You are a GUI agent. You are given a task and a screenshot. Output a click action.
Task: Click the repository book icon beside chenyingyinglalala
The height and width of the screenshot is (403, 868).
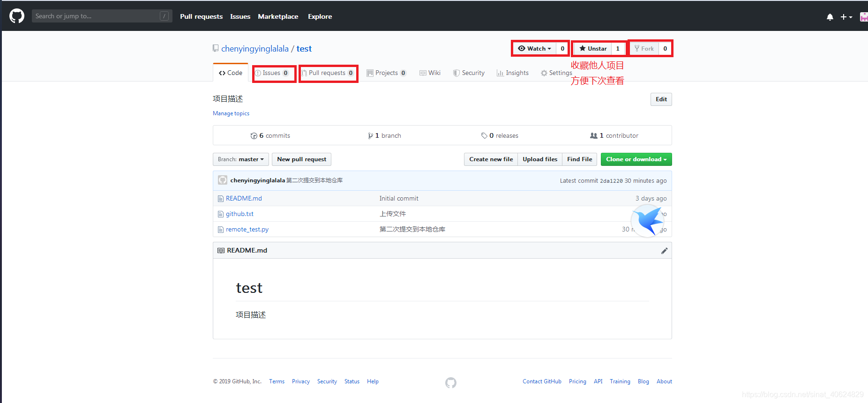(216, 48)
